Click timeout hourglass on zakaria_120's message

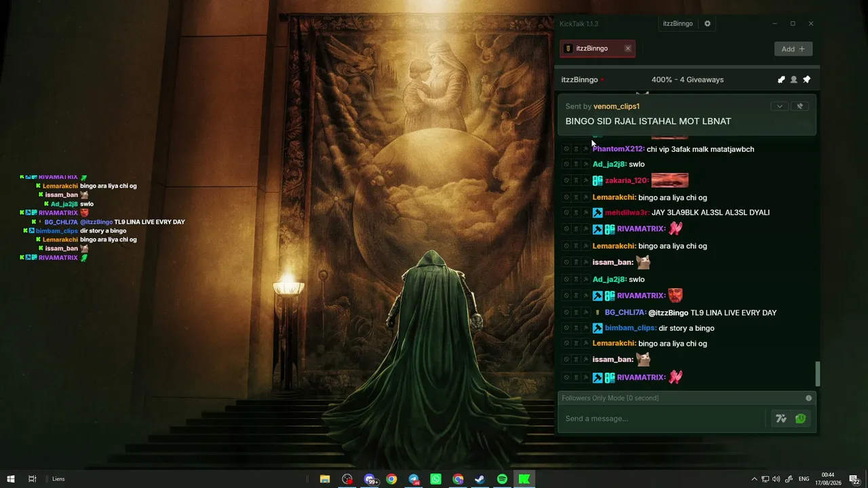576,180
